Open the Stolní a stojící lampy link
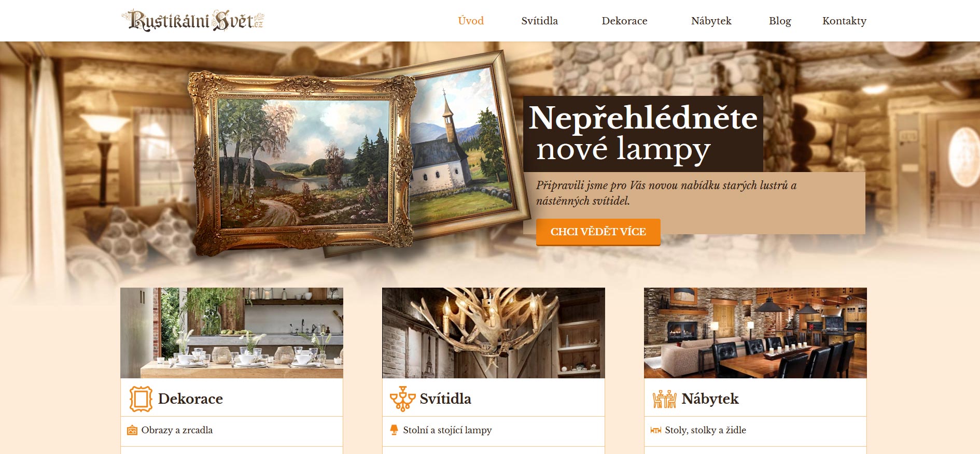The image size is (980, 454). coord(447,430)
